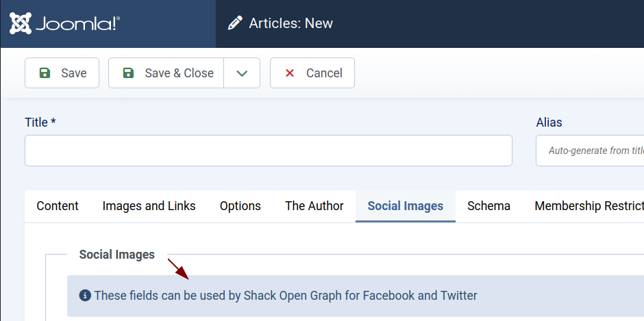Select the Social Images tab
The image size is (644, 321).
405,206
